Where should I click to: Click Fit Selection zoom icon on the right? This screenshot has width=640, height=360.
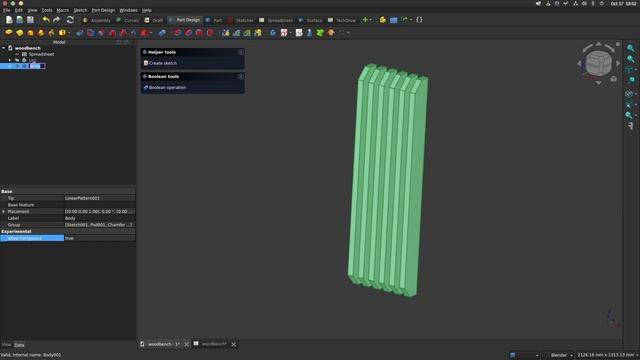pos(631,59)
